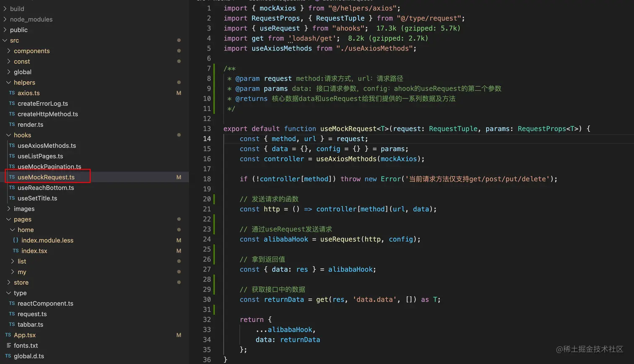Image resolution: width=634 pixels, height=364 pixels.
Task: Select useMockRequest.ts file
Action: coord(46,177)
